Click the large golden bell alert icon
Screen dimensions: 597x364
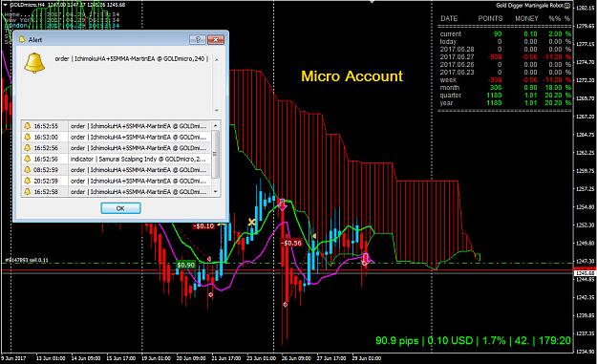tap(34, 63)
